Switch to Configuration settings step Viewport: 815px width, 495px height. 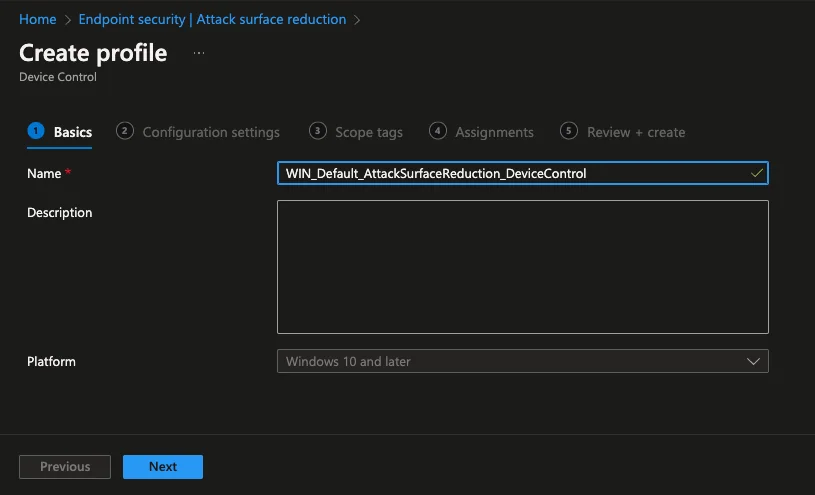click(x=198, y=132)
